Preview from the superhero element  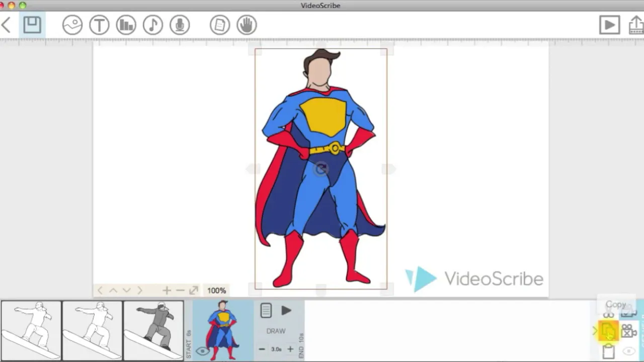[286, 311]
